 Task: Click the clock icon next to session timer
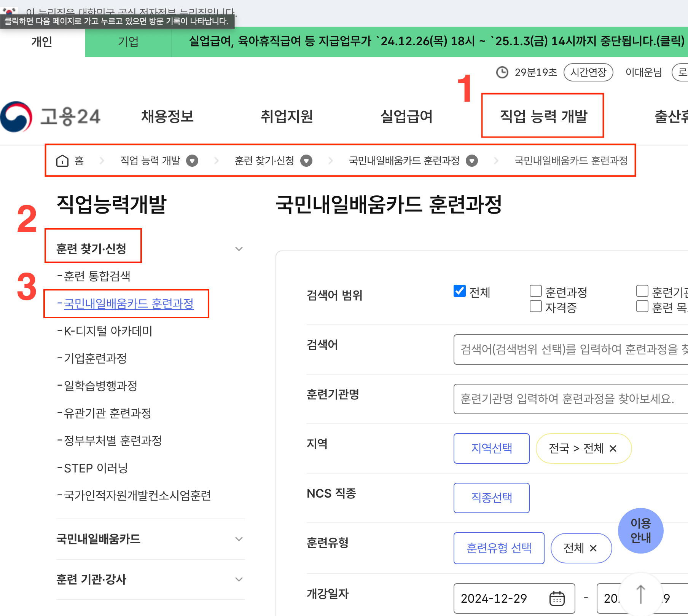[502, 72]
